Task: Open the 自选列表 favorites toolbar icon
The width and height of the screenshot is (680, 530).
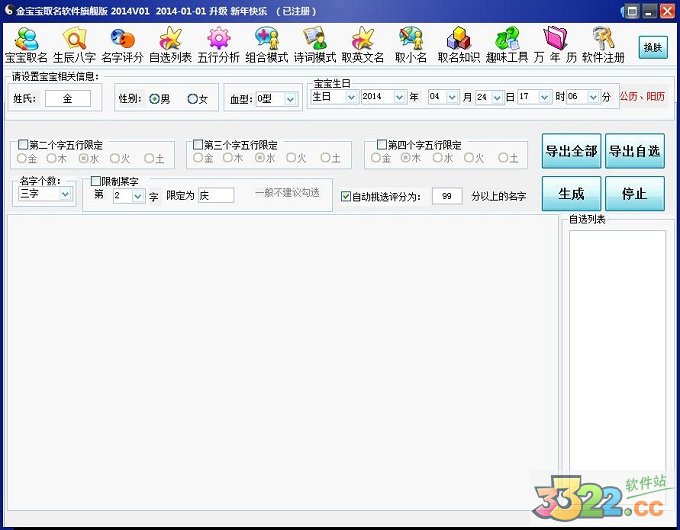Action: 170,45
